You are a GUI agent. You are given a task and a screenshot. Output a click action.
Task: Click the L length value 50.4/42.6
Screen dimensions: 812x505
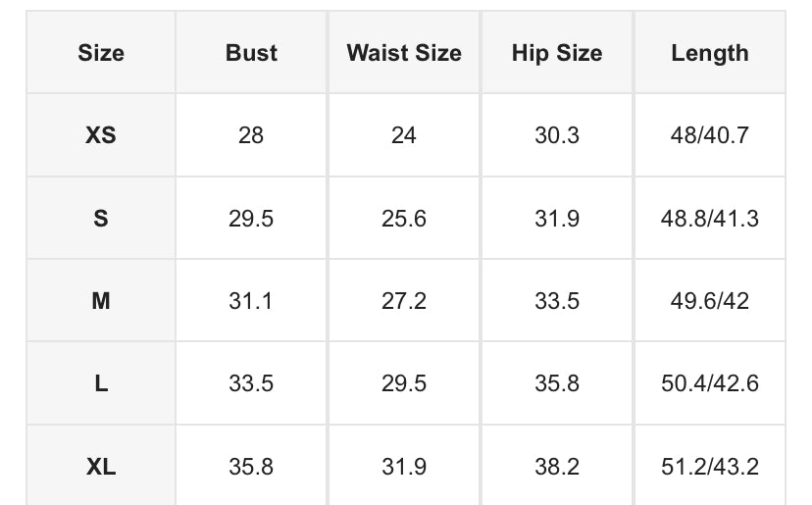point(710,383)
